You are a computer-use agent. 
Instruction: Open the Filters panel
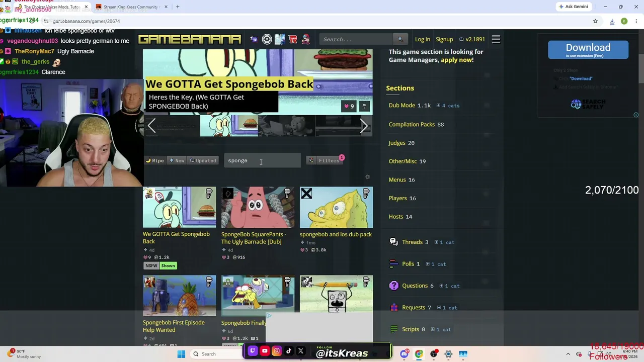325,160
